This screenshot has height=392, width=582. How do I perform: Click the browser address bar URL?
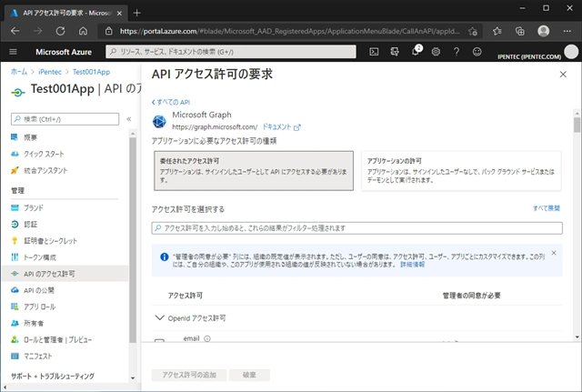289,31
